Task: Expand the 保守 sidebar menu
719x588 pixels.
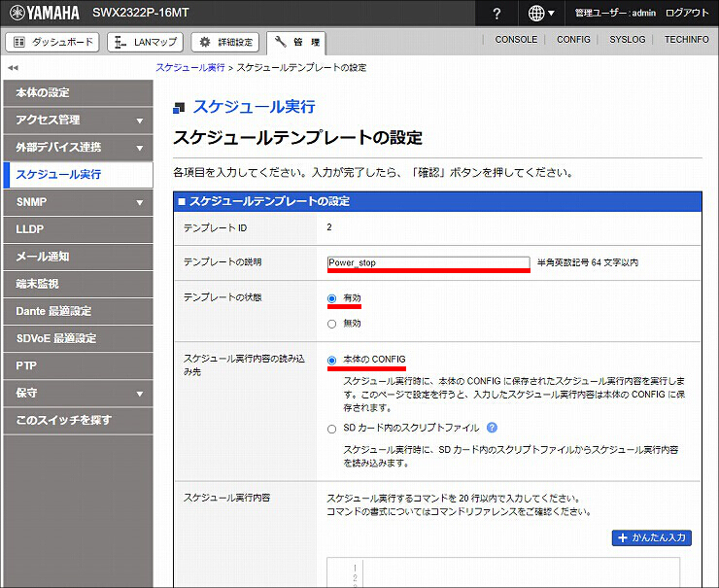Action: pos(78,393)
